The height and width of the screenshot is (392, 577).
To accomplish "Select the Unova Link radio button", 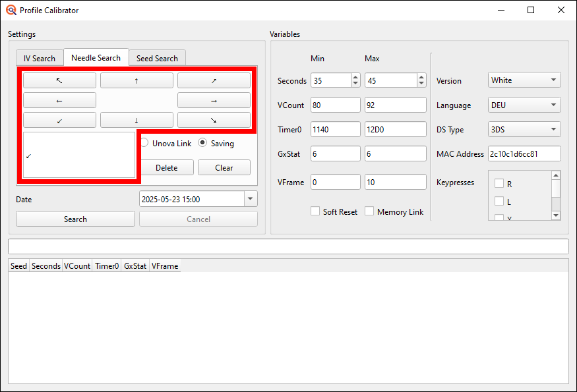I will (144, 143).
